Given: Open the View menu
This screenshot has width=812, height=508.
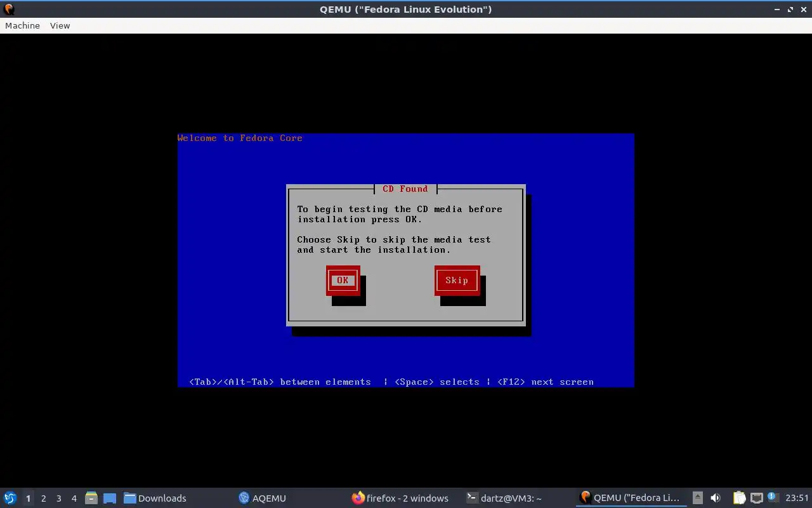Looking at the screenshot, I should 60,25.
